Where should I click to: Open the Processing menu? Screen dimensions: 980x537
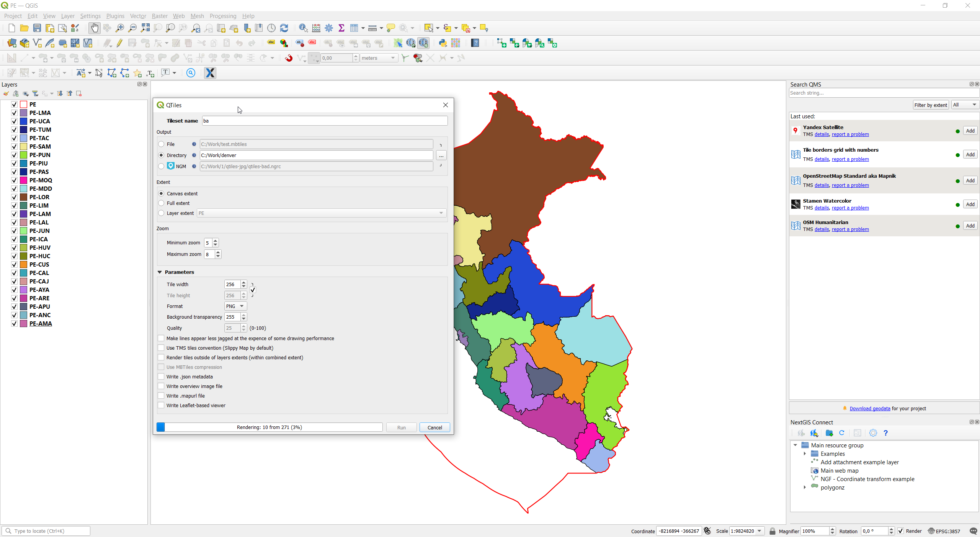(223, 16)
